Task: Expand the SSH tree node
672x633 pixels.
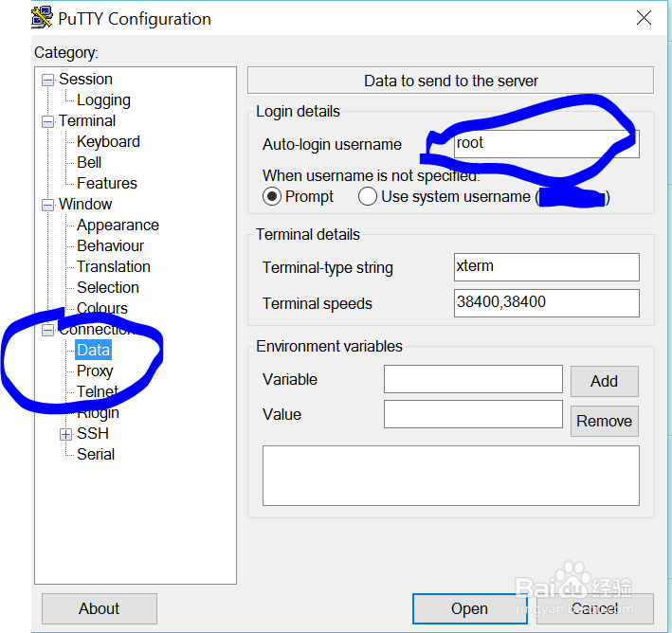Action: click(65, 434)
